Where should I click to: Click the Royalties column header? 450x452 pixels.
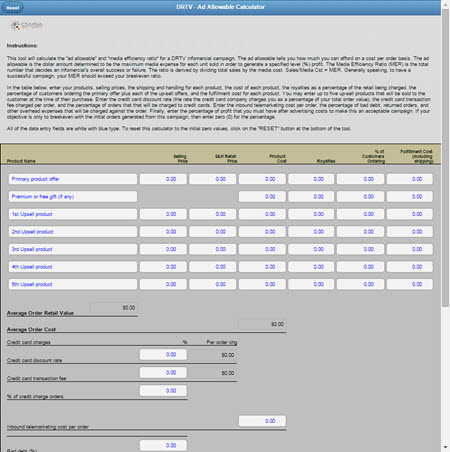(326, 161)
